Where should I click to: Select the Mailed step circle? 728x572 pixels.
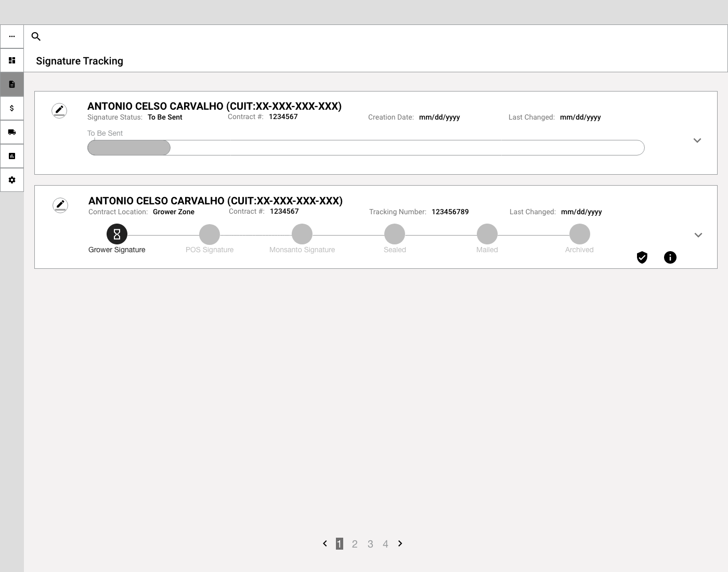tap(487, 234)
